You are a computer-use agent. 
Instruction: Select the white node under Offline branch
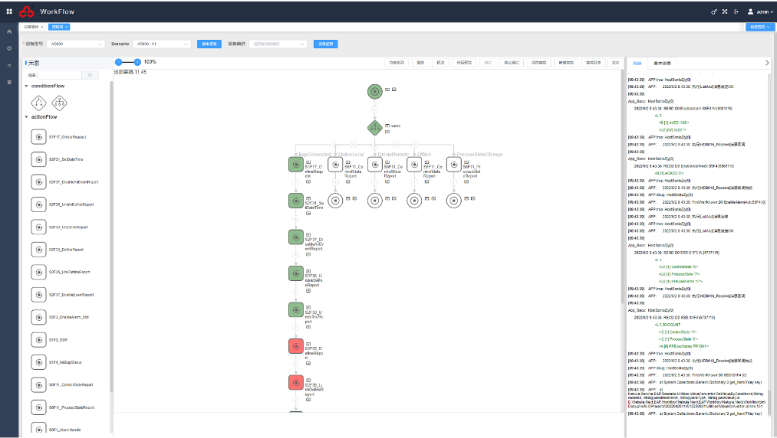pos(414,164)
